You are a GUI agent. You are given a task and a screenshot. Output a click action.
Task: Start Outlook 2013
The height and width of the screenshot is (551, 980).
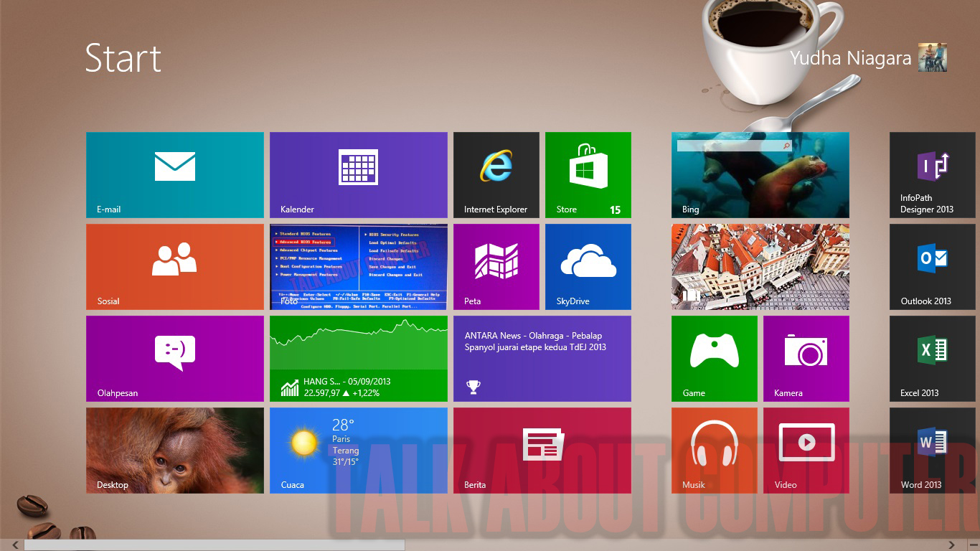[x=931, y=266]
